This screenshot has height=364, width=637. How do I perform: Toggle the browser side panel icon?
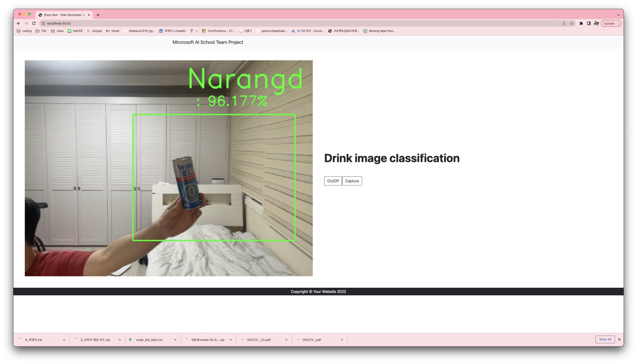click(589, 23)
